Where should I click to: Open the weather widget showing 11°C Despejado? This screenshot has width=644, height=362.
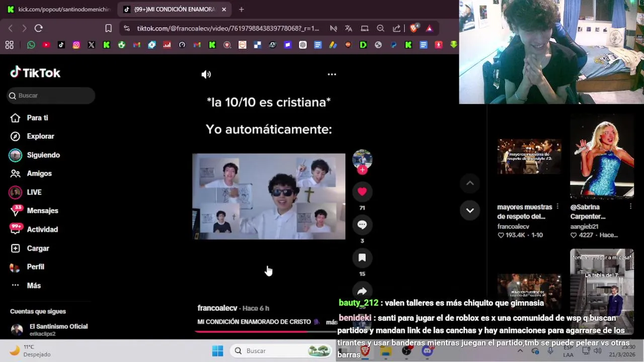[x=30, y=351]
